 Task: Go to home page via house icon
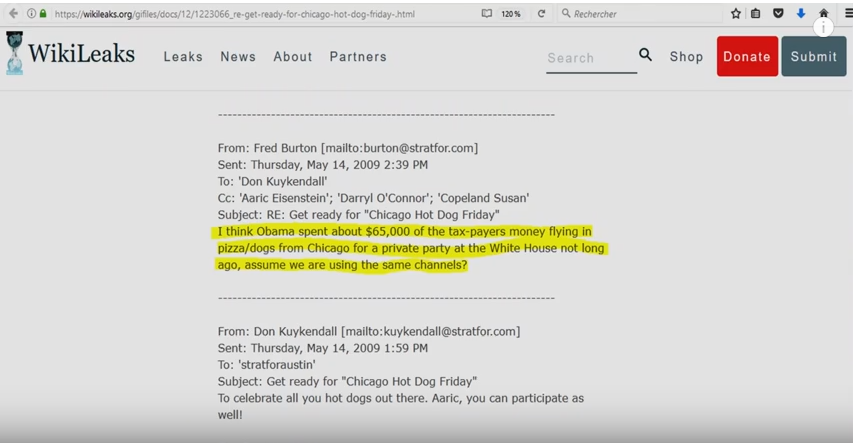823,14
